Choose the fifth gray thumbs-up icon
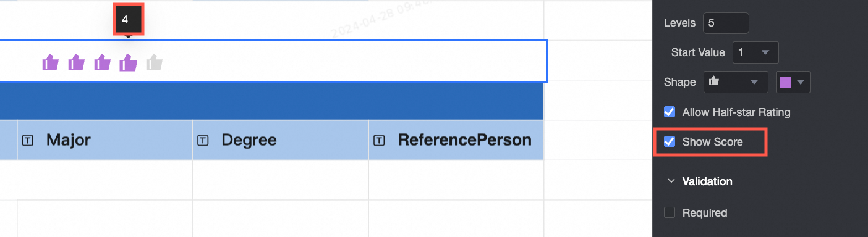Image resolution: width=868 pixels, height=237 pixels. point(154,62)
